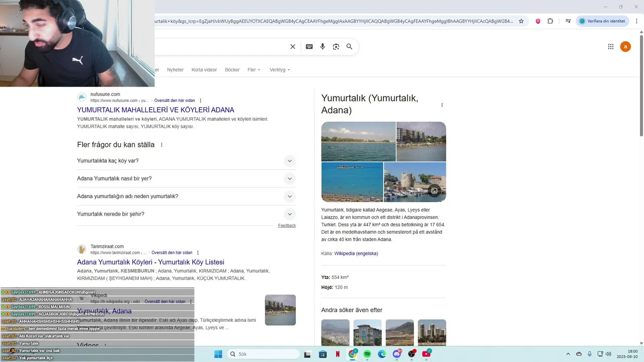The height and width of the screenshot is (362, 644).
Task: Open the 'Wikipedia (engelska)' source link
Action: [x=356, y=253]
